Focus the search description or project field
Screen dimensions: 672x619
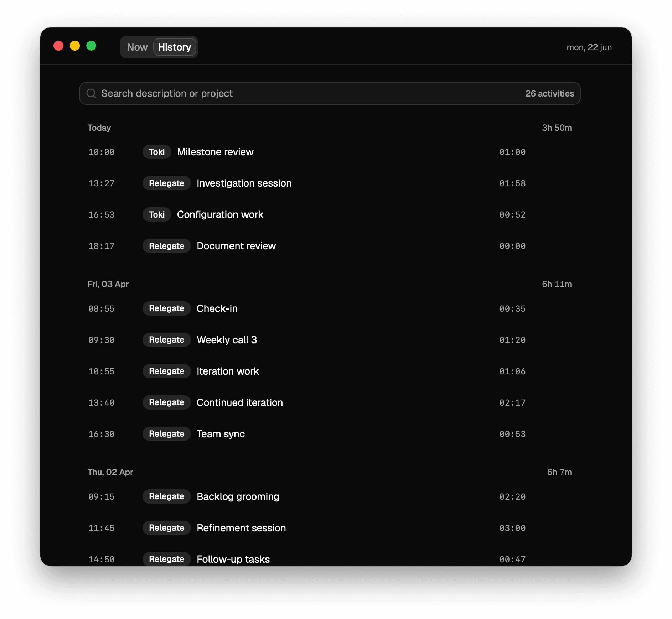pyautogui.click(x=330, y=93)
